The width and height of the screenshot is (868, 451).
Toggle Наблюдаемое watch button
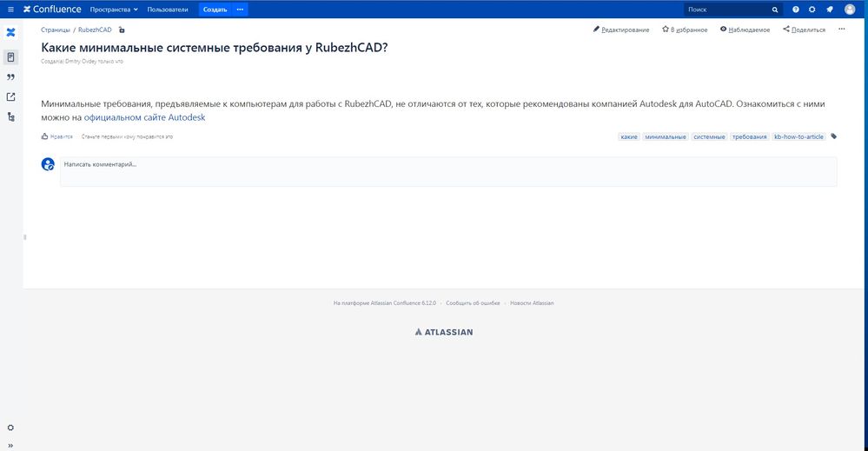pos(745,30)
